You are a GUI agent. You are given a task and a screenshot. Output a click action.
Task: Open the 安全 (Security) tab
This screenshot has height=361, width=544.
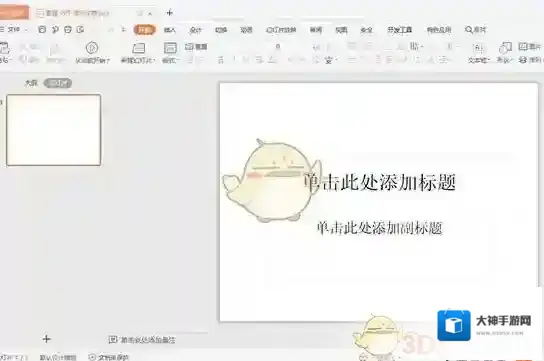(367, 30)
